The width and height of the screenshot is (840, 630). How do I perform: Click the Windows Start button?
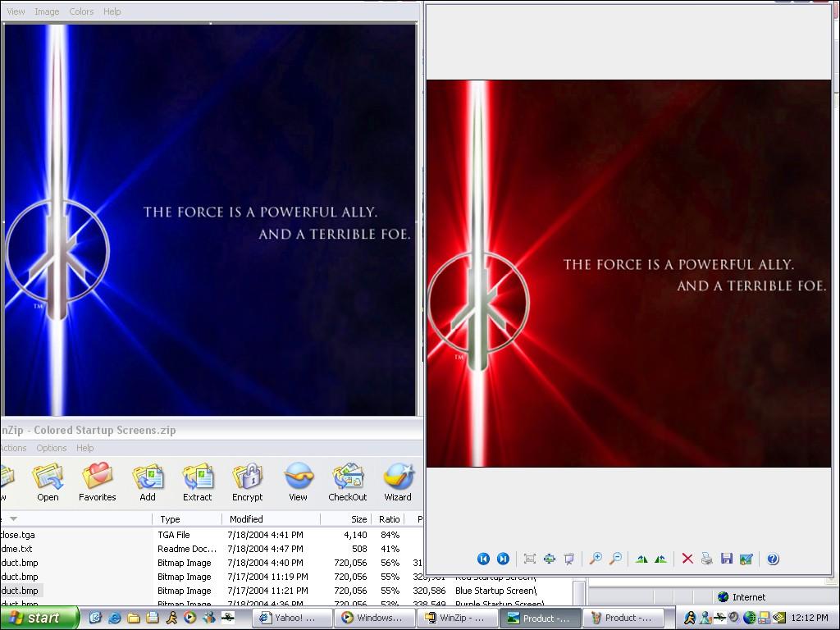(x=39, y=618)
